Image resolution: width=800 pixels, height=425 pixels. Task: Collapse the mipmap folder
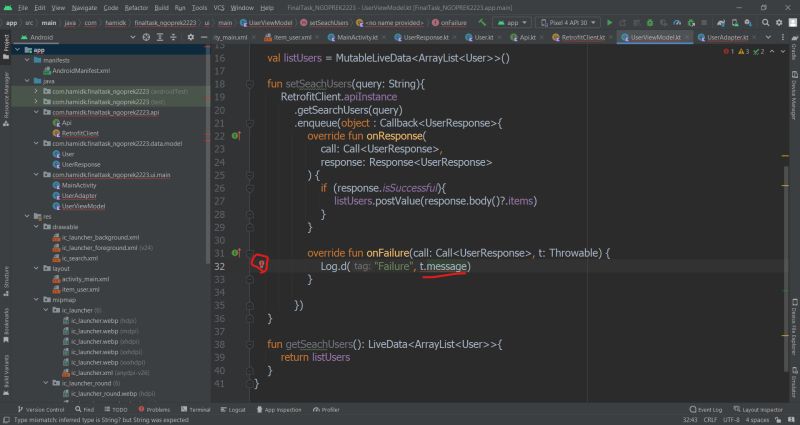36,299
